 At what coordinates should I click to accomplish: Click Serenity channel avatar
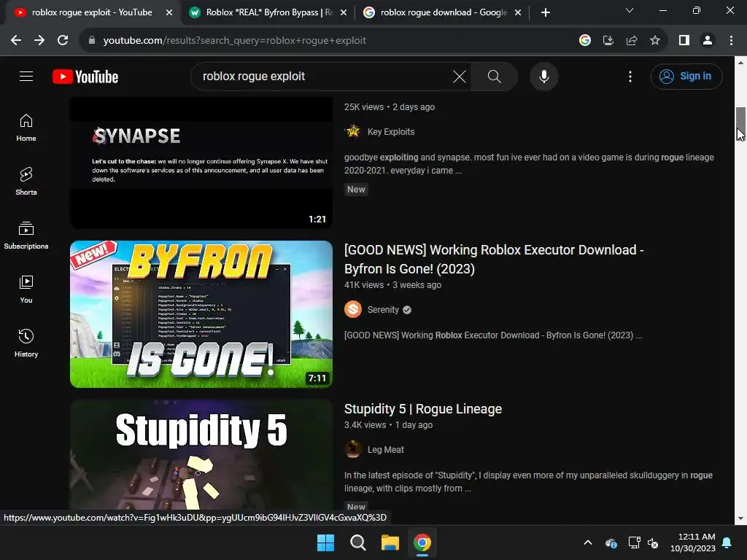pyautogui.click(x=353, y=309)
